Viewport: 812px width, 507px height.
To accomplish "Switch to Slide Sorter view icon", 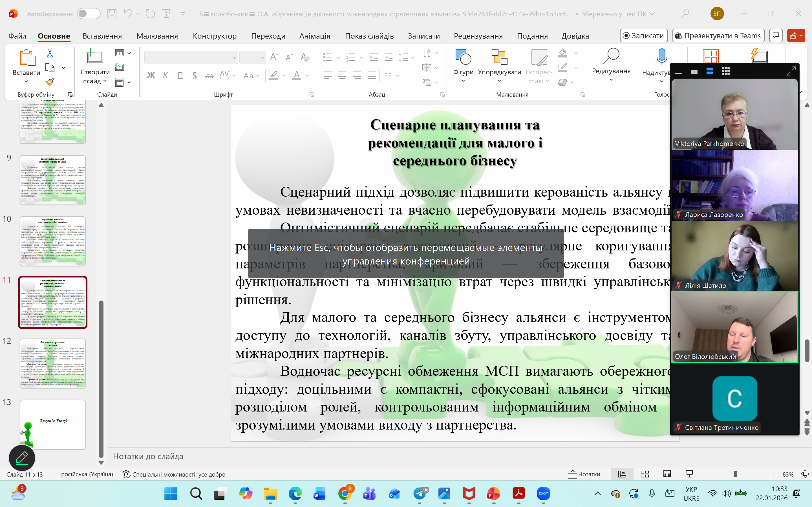I will [645, 474].
